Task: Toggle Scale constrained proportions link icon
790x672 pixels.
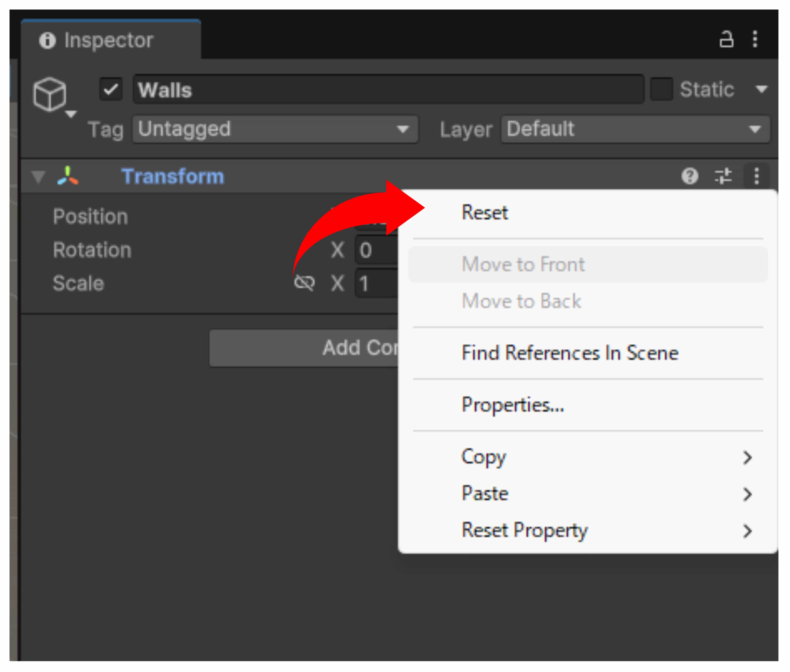Action: click(x=304, y=283)
